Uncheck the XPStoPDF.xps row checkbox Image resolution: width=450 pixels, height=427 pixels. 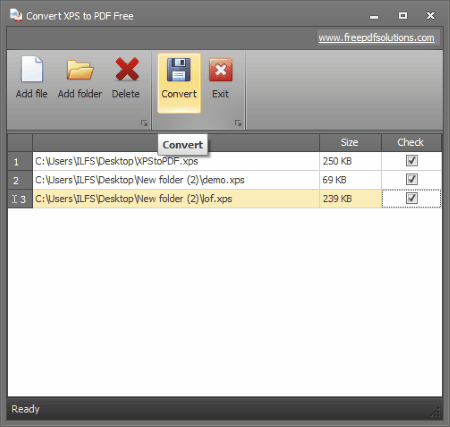pyautogui.click(x=412, y=161)
